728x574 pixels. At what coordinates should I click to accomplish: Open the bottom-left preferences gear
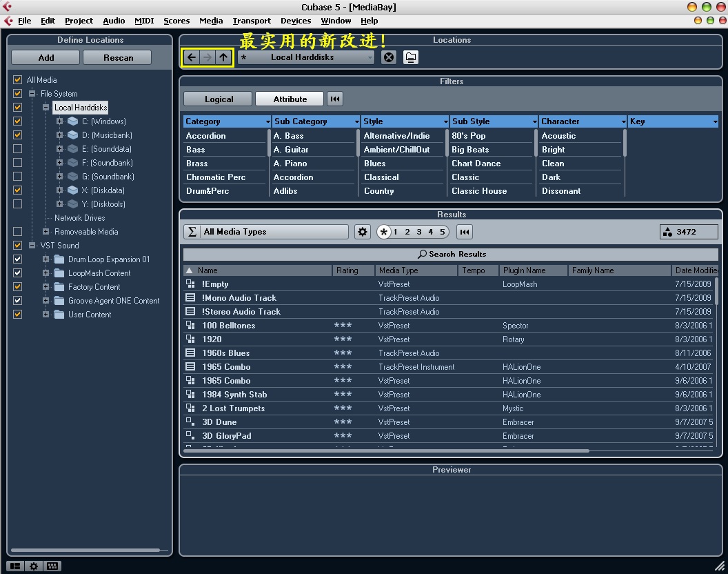point(33,566)
